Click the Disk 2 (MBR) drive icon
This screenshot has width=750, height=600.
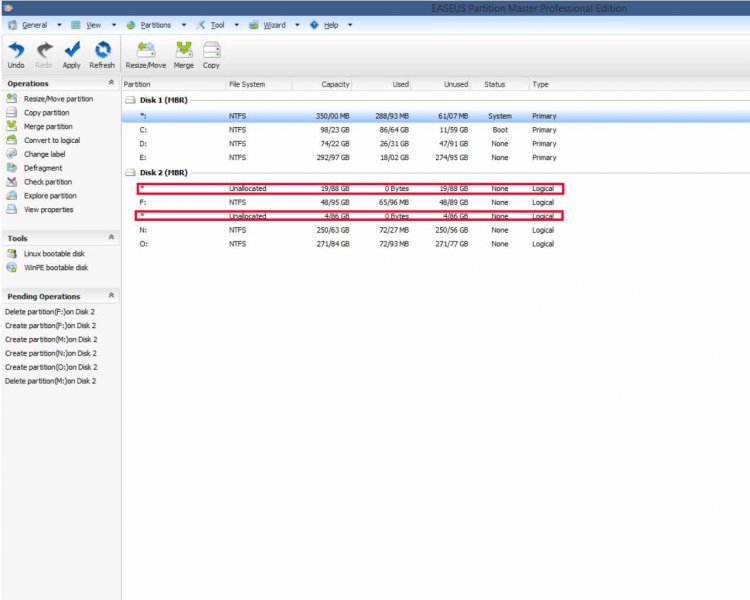(x=130, y=172)
